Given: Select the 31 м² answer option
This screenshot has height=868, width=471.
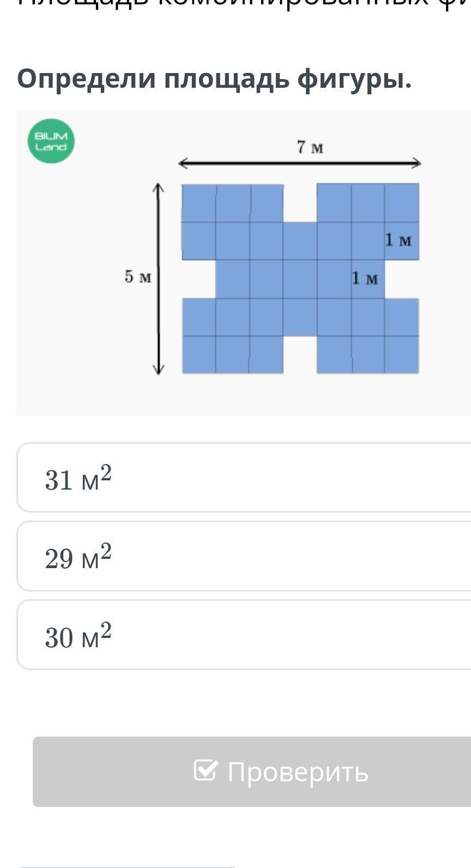Looking at the screenshot, I should click(244, 478).
